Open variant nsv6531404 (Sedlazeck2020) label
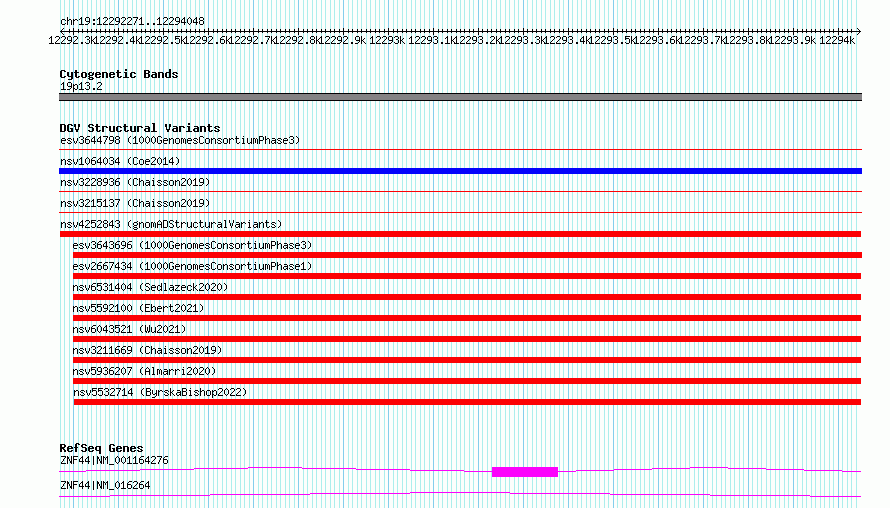This screenshot has height=508, width=890. pyautogui.click(x=150, y=287)
